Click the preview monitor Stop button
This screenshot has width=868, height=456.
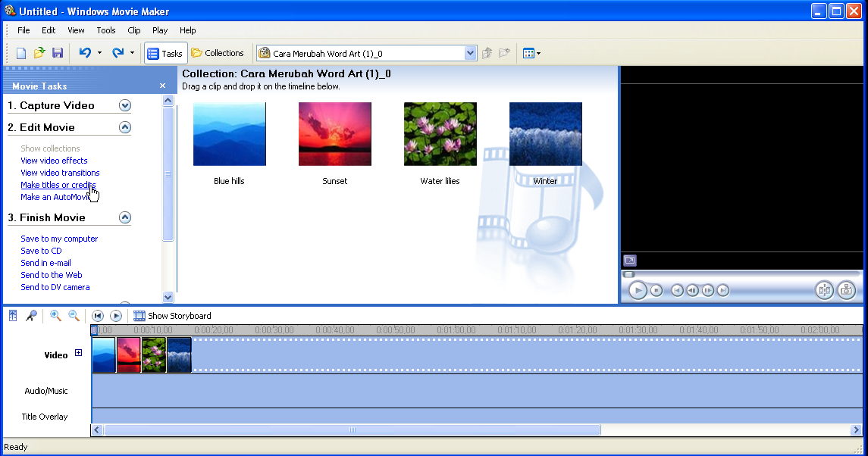coord(656,291)
